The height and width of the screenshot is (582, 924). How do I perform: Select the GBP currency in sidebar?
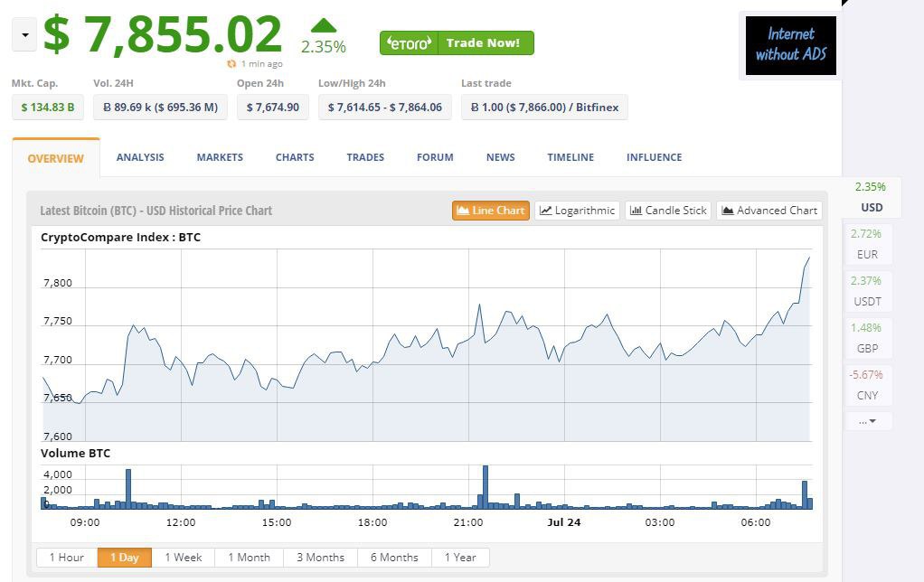coord(867,338)
